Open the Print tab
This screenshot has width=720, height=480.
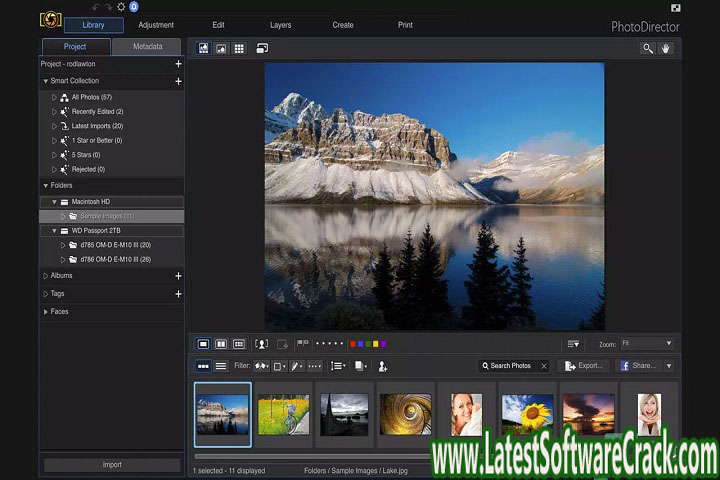coord(405,25)
